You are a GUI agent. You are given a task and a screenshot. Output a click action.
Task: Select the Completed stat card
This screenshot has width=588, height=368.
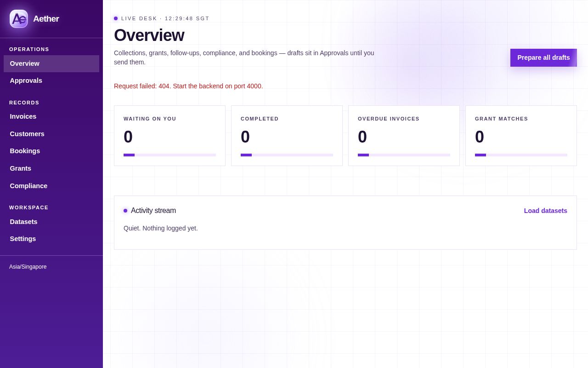click(x=287, y=136)
